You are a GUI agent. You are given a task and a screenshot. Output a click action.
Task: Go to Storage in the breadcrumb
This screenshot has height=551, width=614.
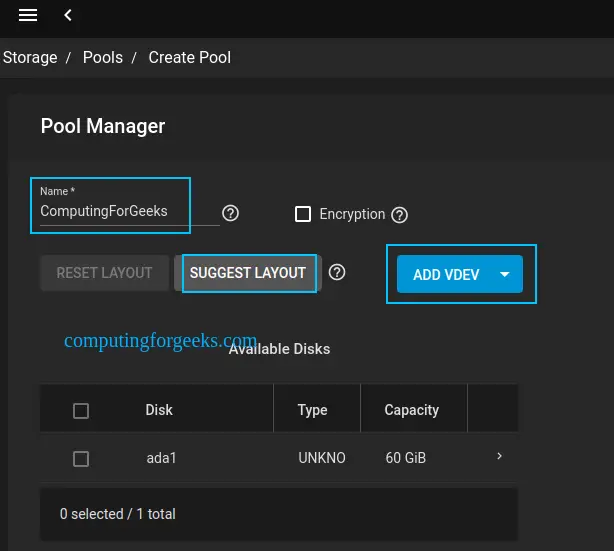click(30, 58)
